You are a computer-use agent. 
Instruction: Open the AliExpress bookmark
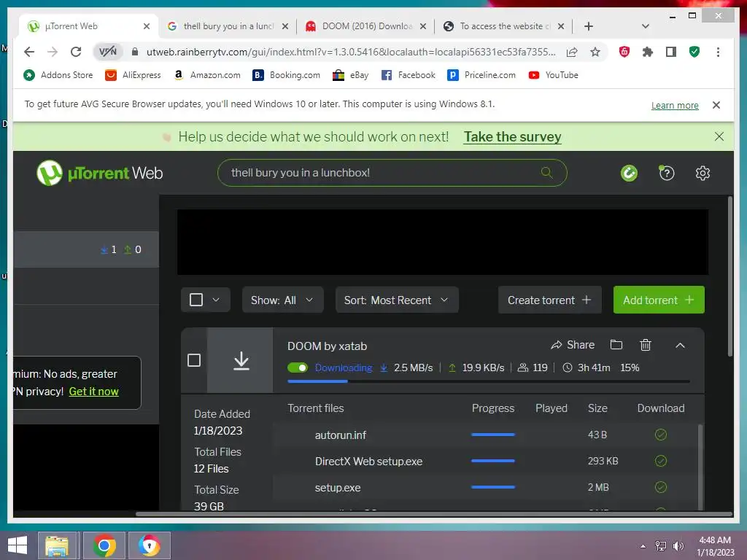[x=133, y=75]
